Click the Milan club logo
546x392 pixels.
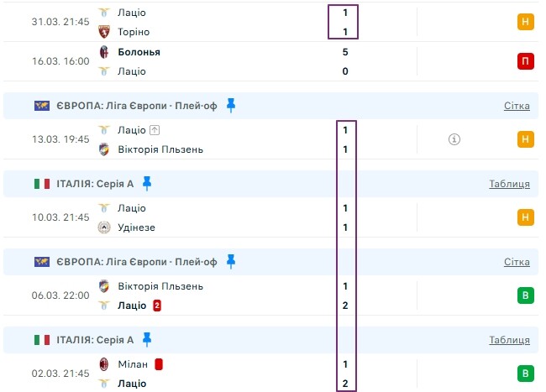pyautogui.click(x=104, y=363)
